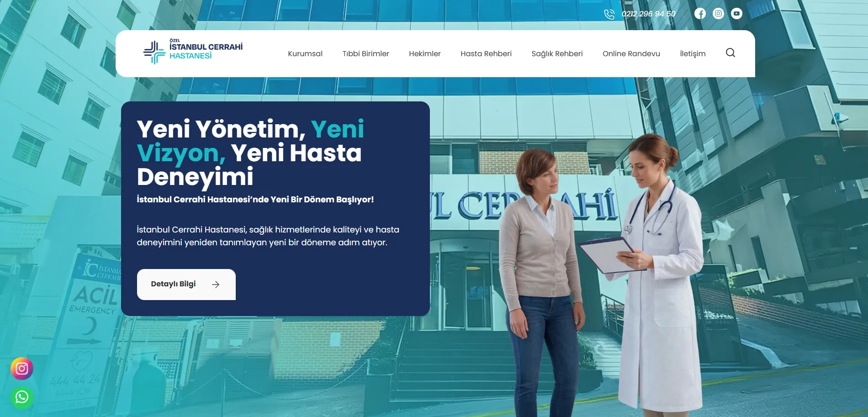Click the Online Randevu link
868x417 pixels.
[x=631, y=53]
